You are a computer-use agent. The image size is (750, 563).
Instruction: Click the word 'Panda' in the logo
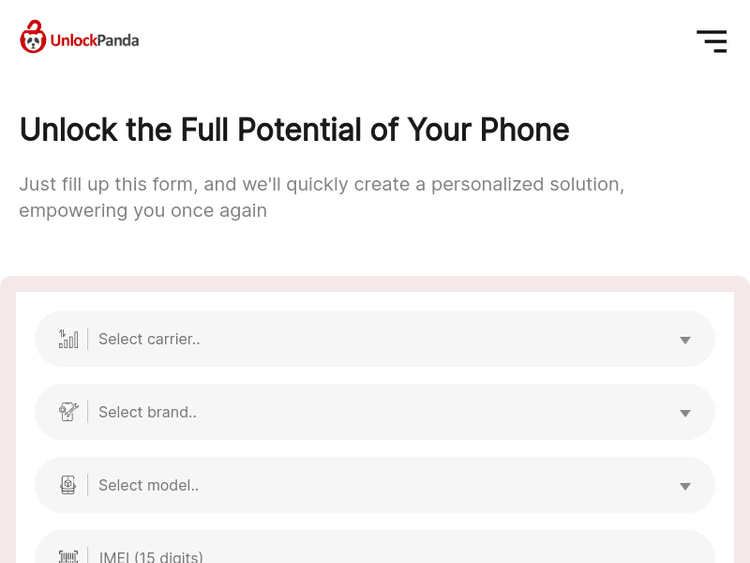click(x=117, y=41)
